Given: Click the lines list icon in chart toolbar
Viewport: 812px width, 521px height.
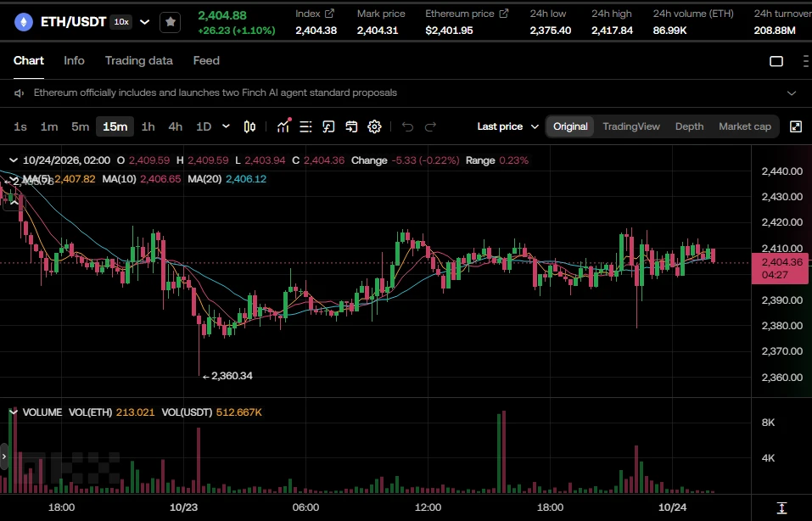Looking at the screenshot, I should click(305, 127).
